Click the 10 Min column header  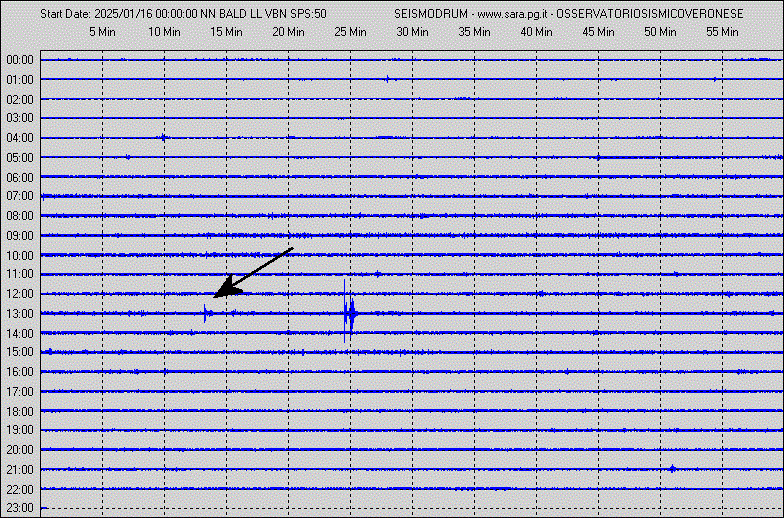(164, 32)
